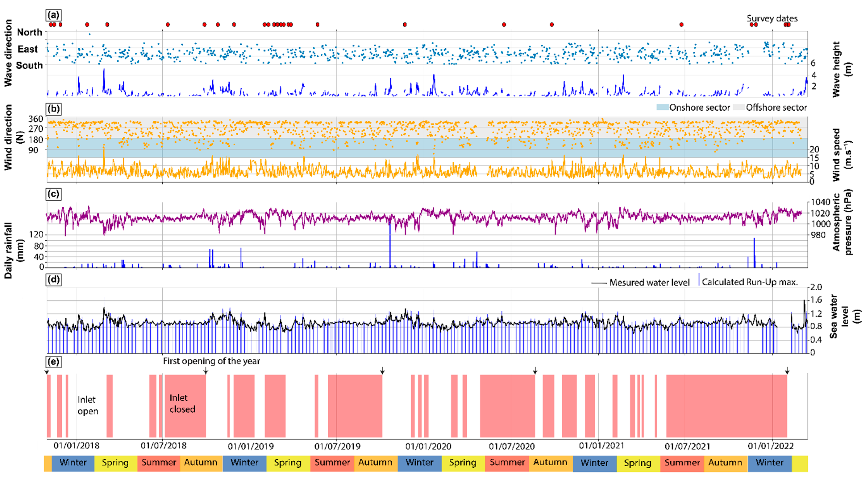Click the panel (a) label box
This screenshot has width=868, height=483.
54,15
